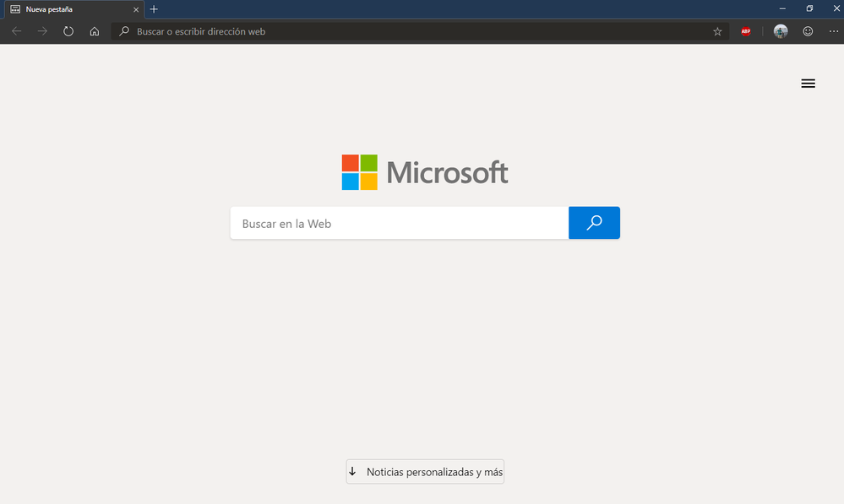
Task: Restore down the browser window
Action: (x=809, y=8)
